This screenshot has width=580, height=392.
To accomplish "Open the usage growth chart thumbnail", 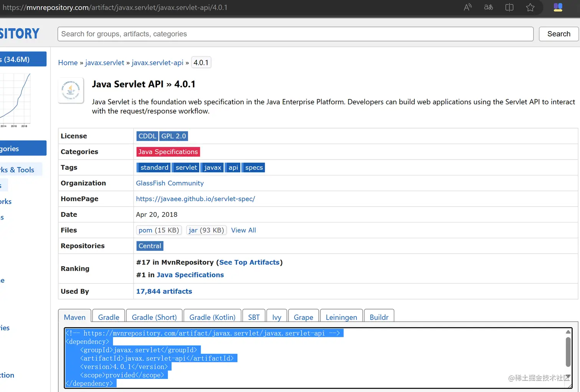I will [x=15, y=100].
